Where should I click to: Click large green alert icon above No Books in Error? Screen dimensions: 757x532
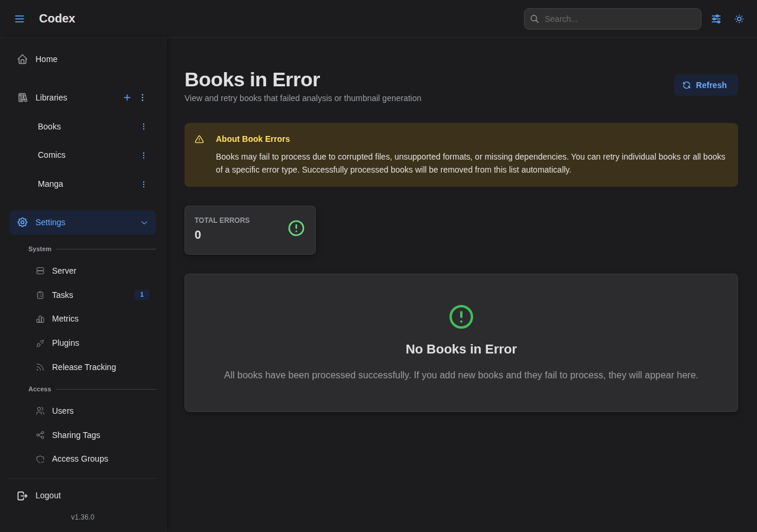pos(461,317)
